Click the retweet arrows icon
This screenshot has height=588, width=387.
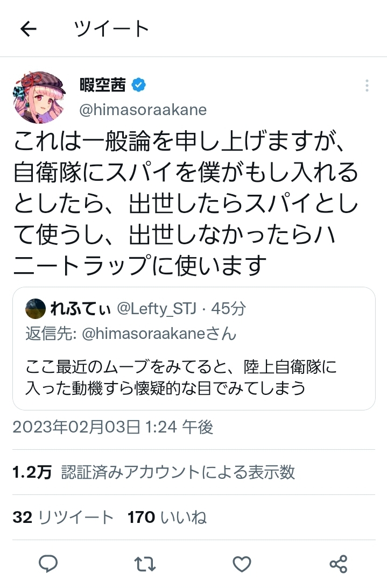[145, 564]
